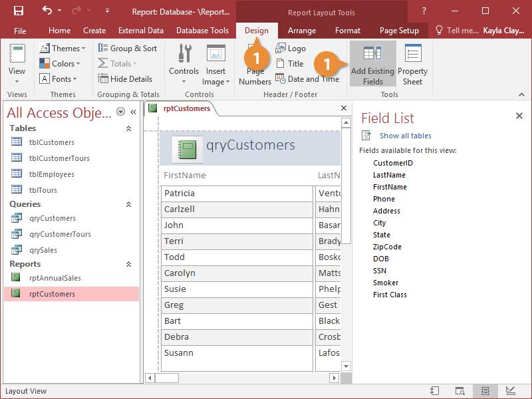The width and height of the screenshot is (532, 399).
Task: Click Show all tables link
Action: (405, 136)
